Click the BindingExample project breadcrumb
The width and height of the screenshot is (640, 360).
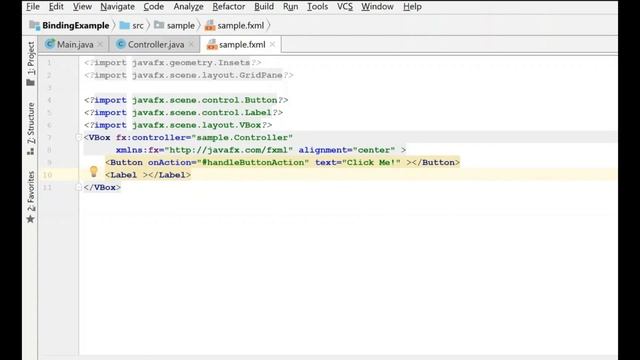pyautogui.click(x=76, y=25)
